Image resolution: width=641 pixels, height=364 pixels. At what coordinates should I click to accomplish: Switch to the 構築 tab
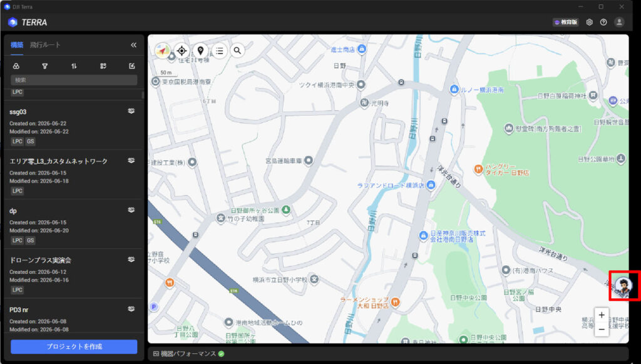tap(17, 45)
